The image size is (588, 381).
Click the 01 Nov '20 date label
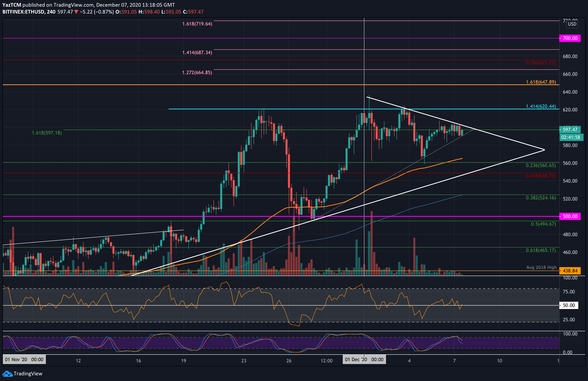point(24,360)
